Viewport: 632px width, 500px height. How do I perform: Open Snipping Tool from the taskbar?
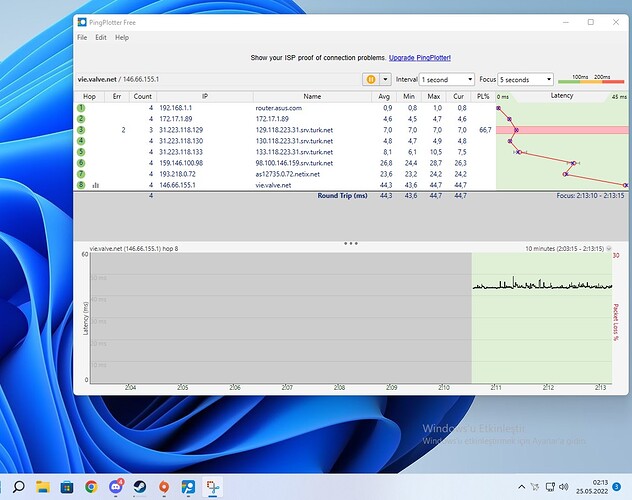(213, 487)
